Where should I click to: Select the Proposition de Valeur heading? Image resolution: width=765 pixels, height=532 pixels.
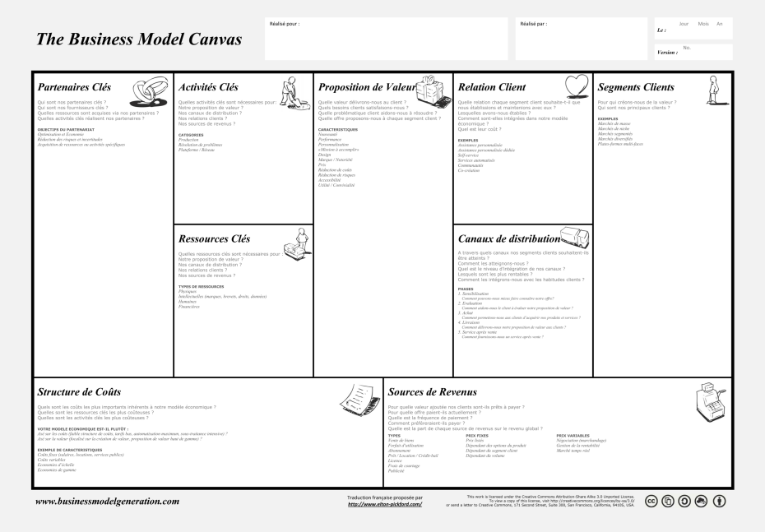pos(367,87)
